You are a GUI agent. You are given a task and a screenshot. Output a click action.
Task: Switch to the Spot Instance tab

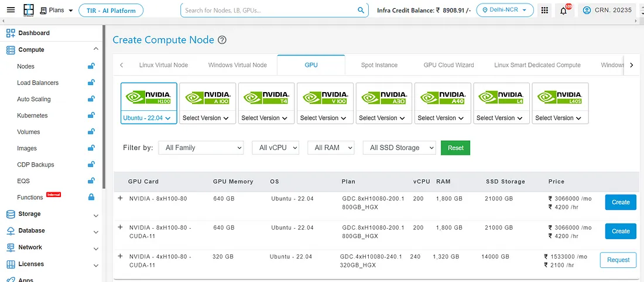tap(379, 65)
